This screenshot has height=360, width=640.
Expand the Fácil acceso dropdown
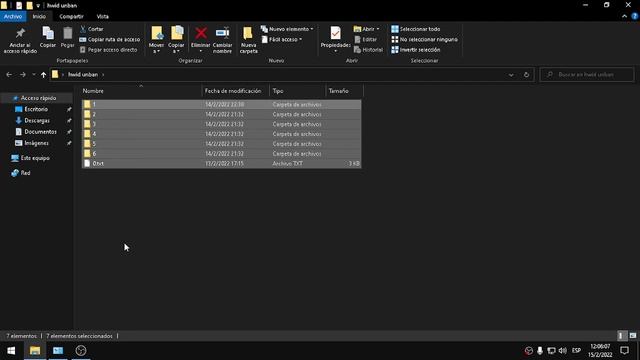pyautogui.click(x=282, y=40)
